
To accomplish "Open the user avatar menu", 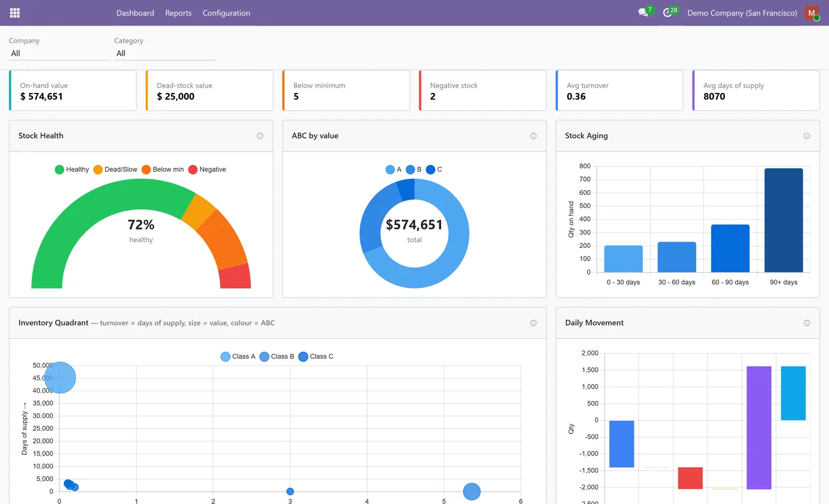I will (x=811, y=13).
